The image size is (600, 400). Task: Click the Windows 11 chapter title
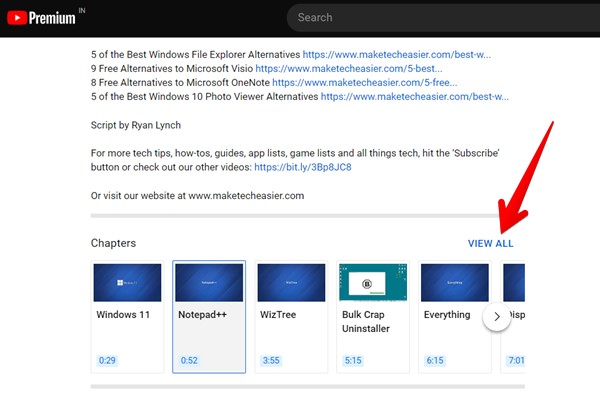point(123,315)
